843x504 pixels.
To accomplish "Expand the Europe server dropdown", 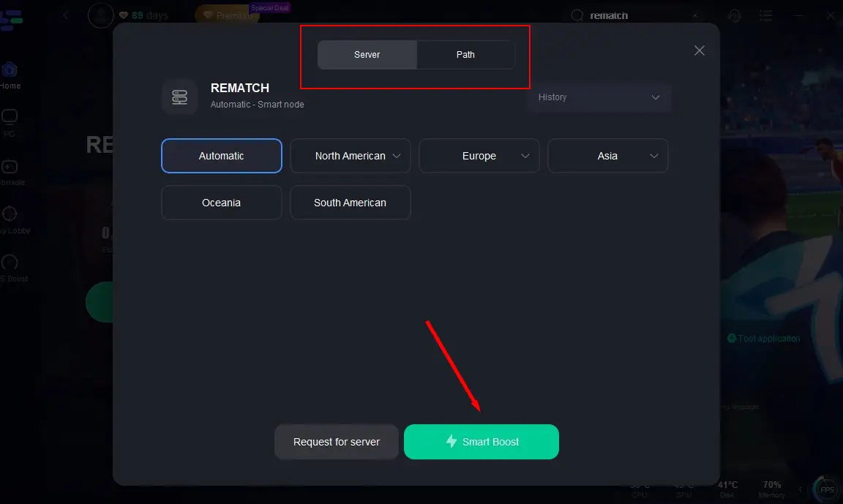I will click(525, 156).
